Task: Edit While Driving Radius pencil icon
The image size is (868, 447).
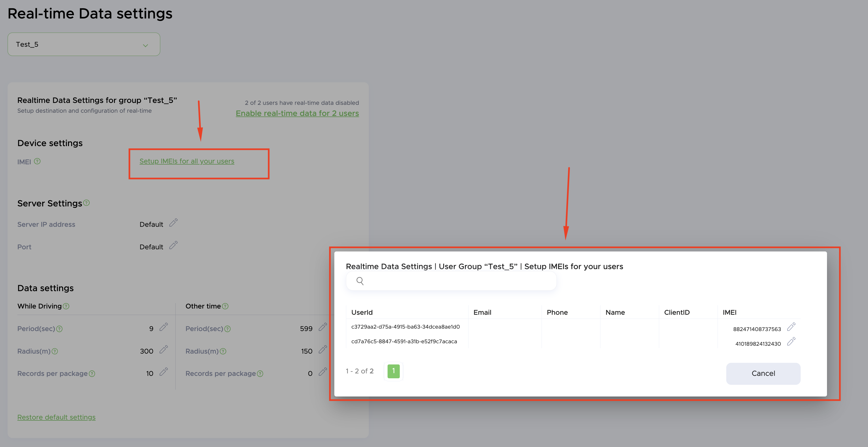Action: click(x=163, y=350)
